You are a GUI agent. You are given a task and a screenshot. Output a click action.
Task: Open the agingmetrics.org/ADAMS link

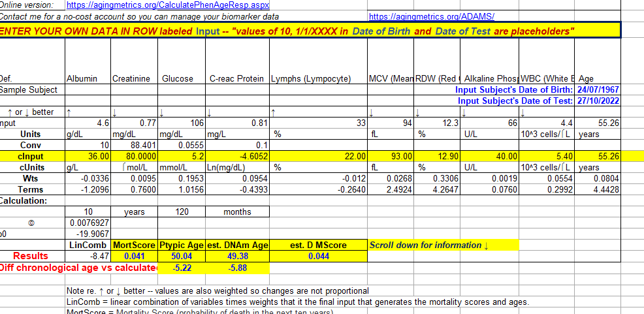coord(432,17)
